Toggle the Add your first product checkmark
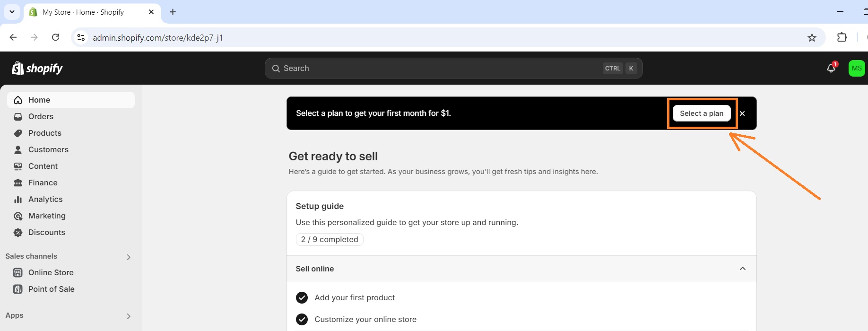This screenshot has width=868, height=331. (x=302, y=297)
